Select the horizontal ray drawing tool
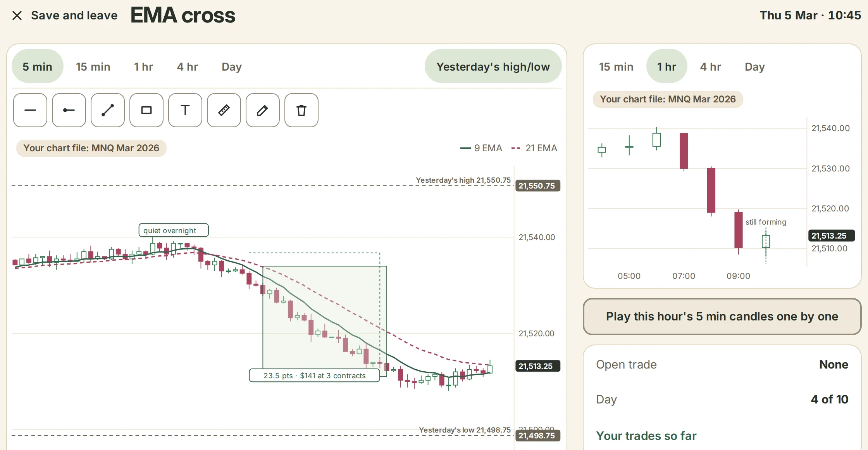Screen dimensions: 868x450 point(69,110)
